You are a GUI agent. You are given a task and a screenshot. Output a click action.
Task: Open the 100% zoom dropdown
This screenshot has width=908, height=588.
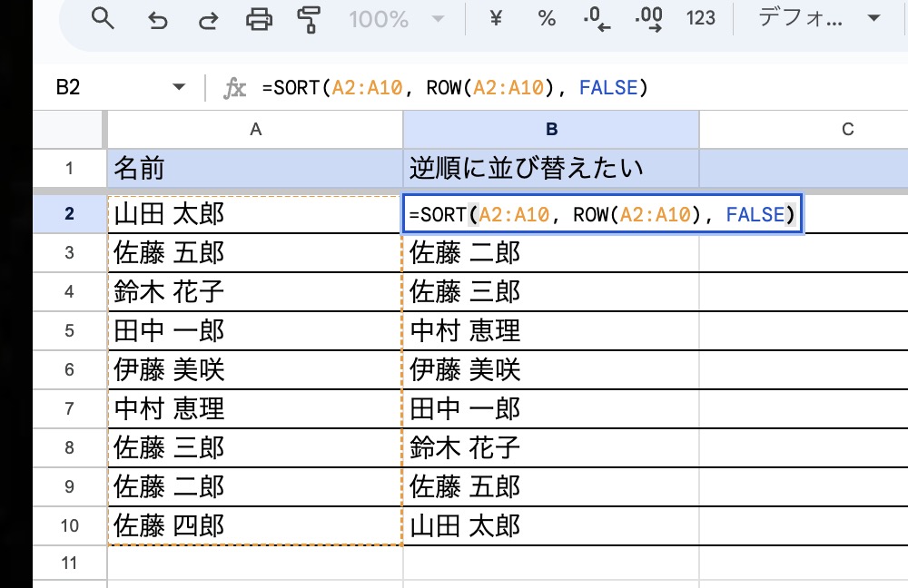click(x=396, y=19)
